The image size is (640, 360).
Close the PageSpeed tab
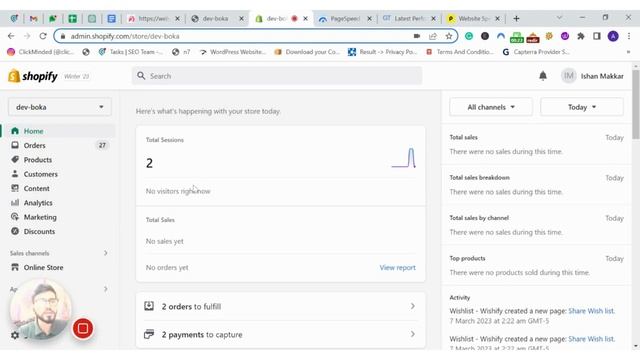pos(369,18)
